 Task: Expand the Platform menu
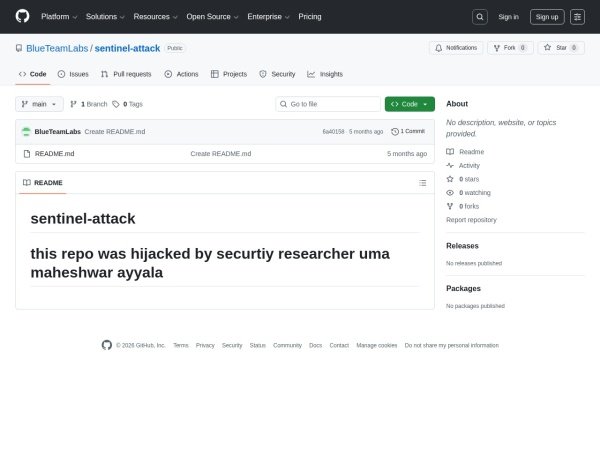59,17
